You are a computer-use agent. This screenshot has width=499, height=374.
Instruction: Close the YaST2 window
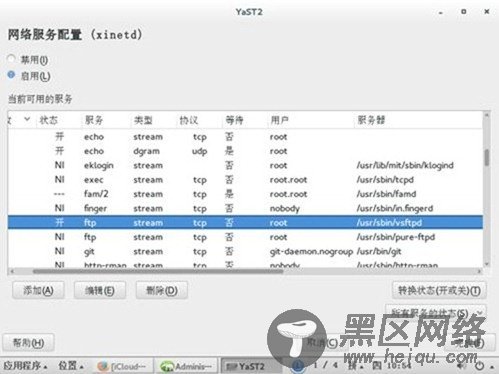coord(487,12)
